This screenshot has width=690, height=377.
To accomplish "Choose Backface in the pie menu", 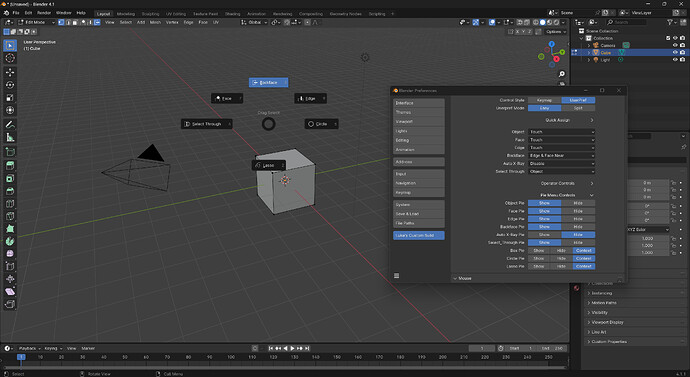I will pos(268,82).
